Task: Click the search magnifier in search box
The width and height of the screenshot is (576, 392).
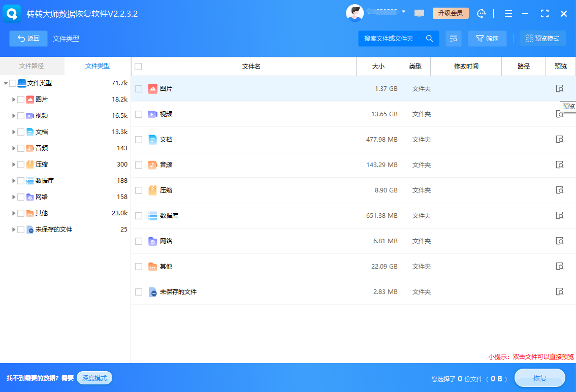Action: (x=430, y=38)
